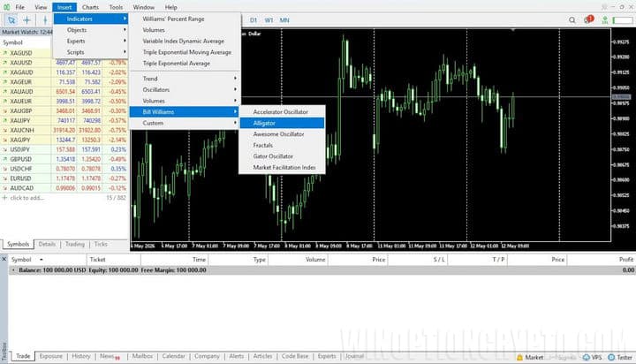Click the Ticket column header
The height and width of the screenshot is (364, 636).
[x=114, y=259]
